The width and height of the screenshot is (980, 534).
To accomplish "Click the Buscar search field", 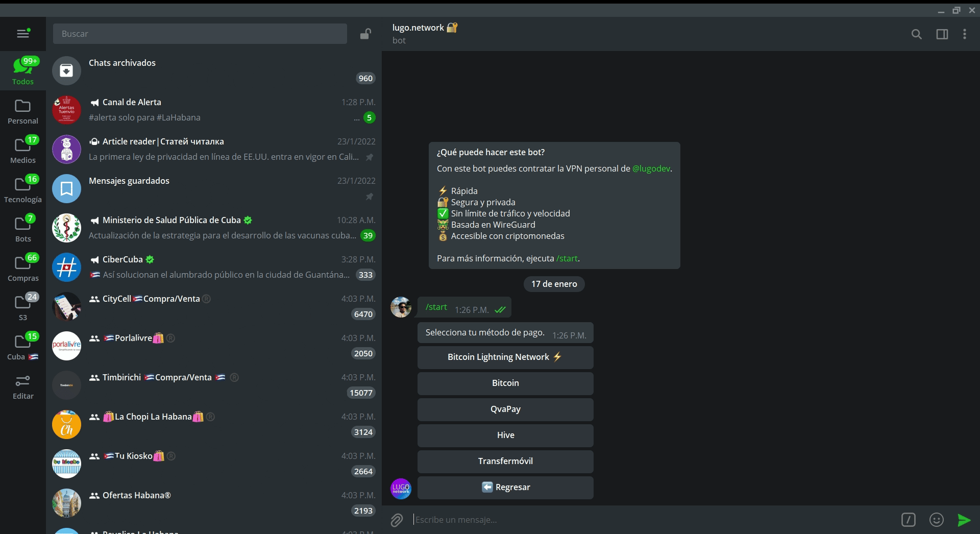I will (x=200, y=34).
